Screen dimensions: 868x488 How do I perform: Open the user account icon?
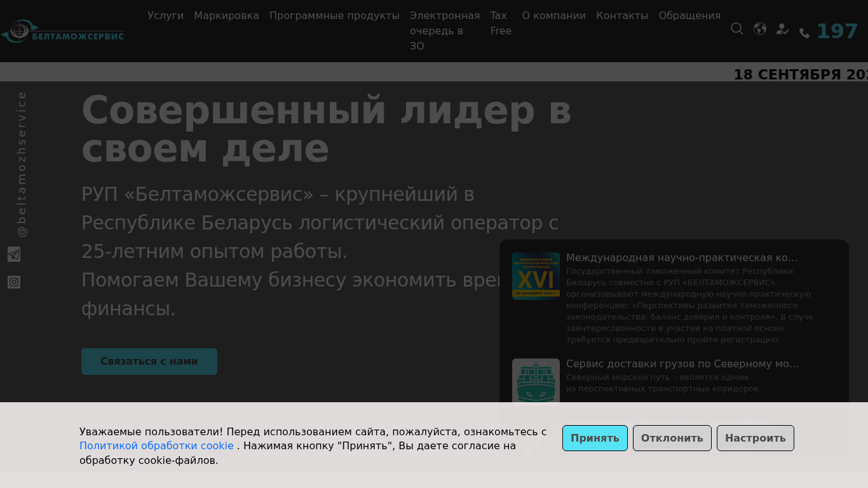coord(783,29)
